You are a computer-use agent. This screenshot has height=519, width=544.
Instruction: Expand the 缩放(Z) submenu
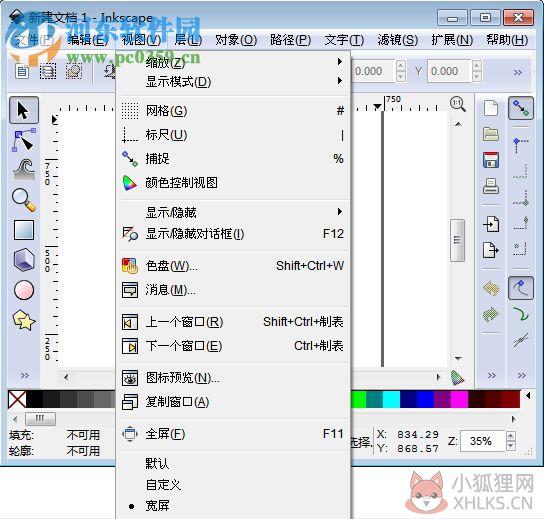[x=233, y=63]
